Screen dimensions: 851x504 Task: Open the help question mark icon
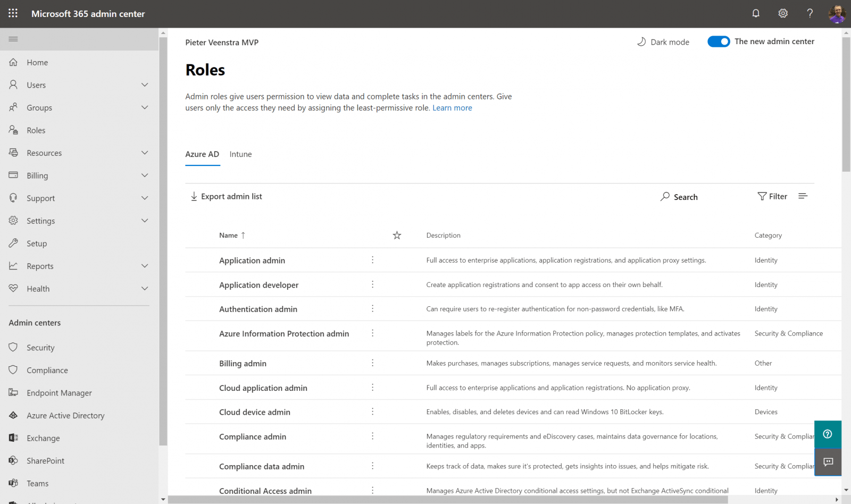(810, 13)
